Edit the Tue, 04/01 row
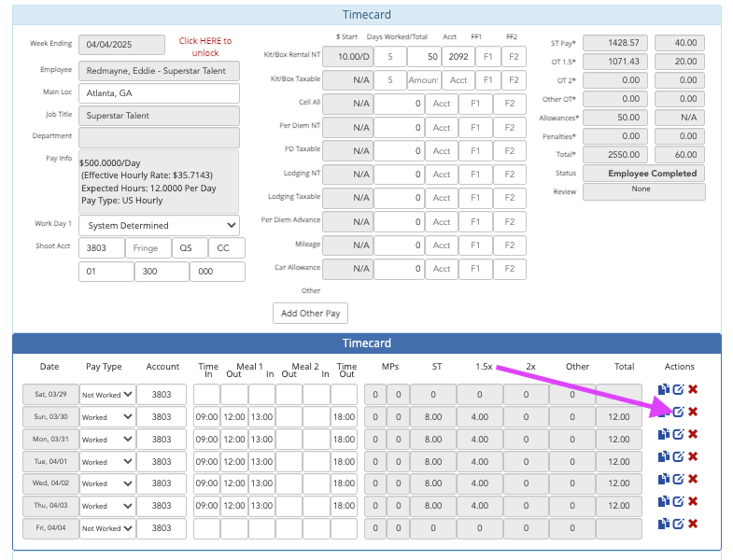Screen dimensions: 733x560 (678, 456)
